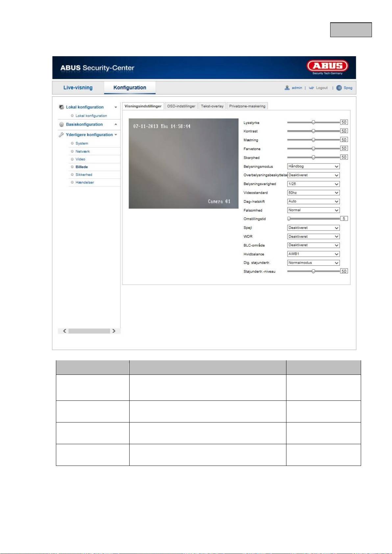Collapse the Basiskonfiguration section

[x=116, y=125]
